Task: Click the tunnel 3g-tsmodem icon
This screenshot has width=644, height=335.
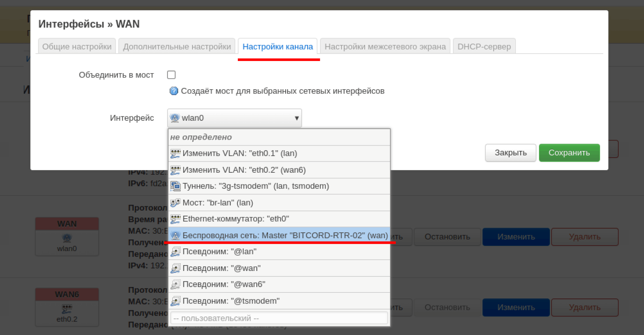Action: [175, 186]
